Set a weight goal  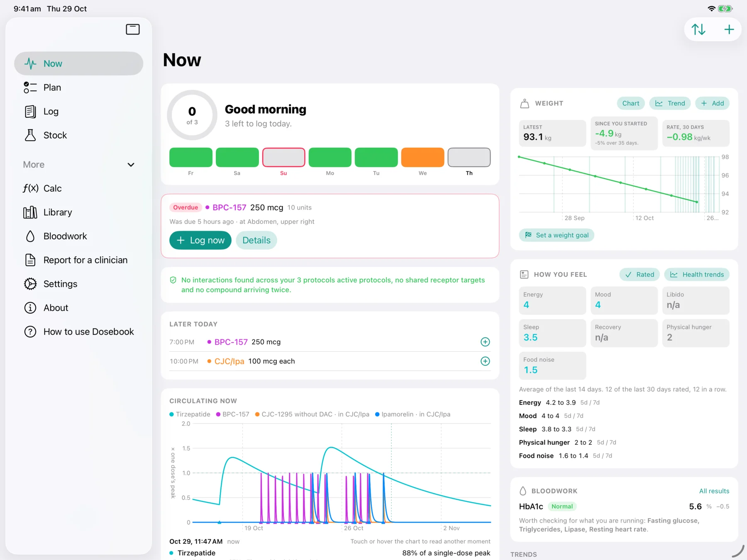pyautogui.click(x=557, y=235)
